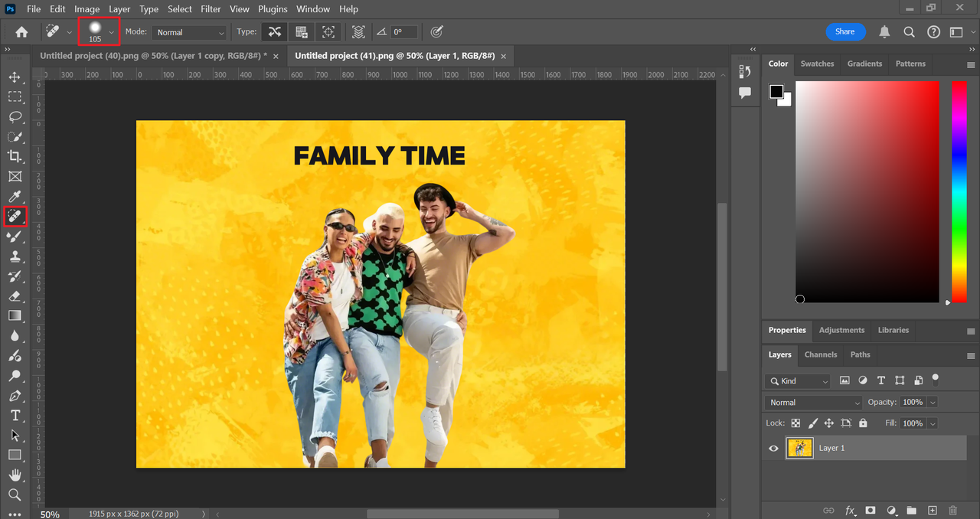Screen dimensions: 980x519
Task: Delete layer trash icon
Action: [952, 511]
